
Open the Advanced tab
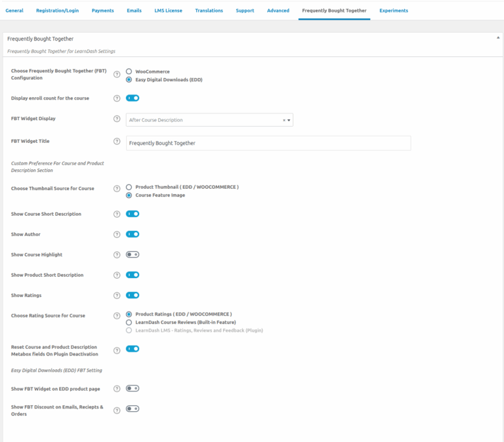278,10
